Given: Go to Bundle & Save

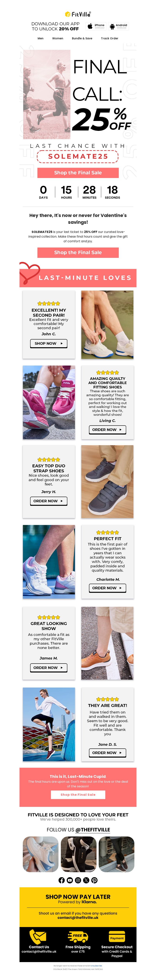Looking at the screenshot, I should (x=82, y=38).
